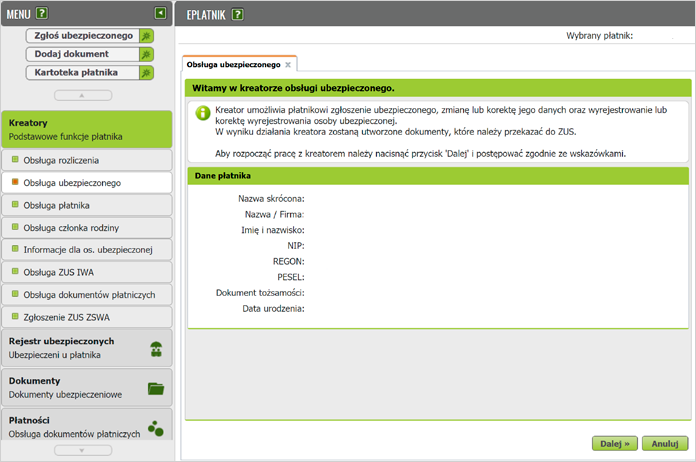The width and height of the screenshot is (696, 462).
Task: Open help icon next to EPLATNIK
Action: point(238,15)
